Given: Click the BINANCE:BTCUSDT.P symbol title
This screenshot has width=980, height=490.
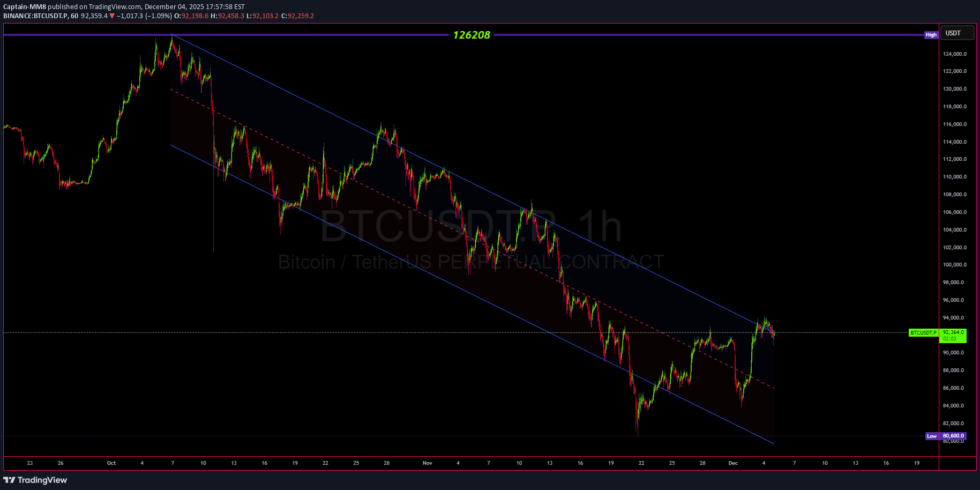Looking at the screenshot, I should 35,16.
